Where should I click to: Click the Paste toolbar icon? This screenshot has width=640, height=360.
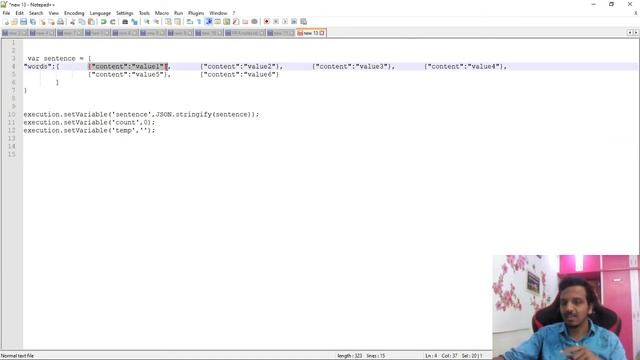(91, 22)
